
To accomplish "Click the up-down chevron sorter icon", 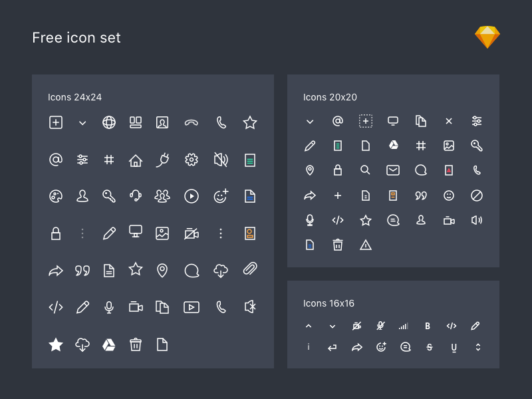I will click(477, 347).
